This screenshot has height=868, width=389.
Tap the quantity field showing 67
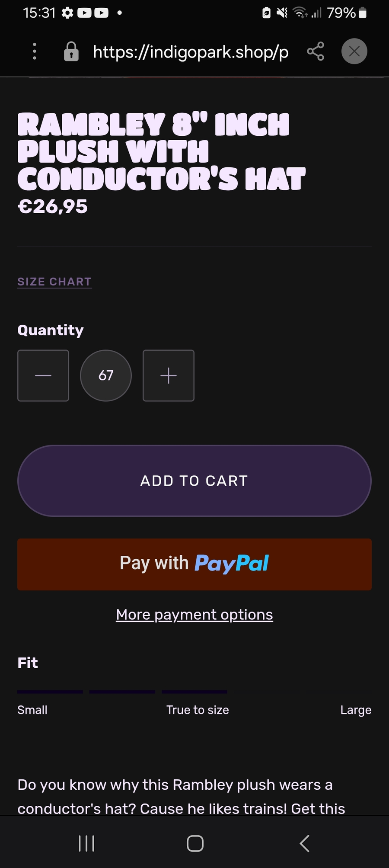pyautogui.click(x=106, y=375)
